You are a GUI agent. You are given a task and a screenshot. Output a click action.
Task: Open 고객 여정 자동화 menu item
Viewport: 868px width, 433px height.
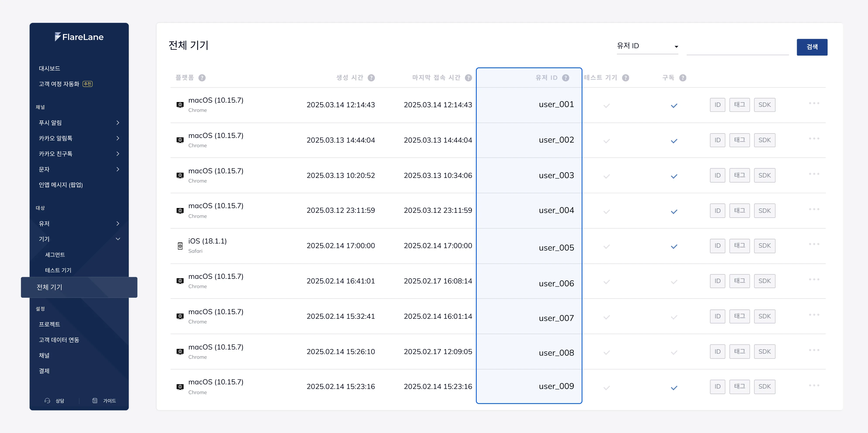click(x=59, y=84)
